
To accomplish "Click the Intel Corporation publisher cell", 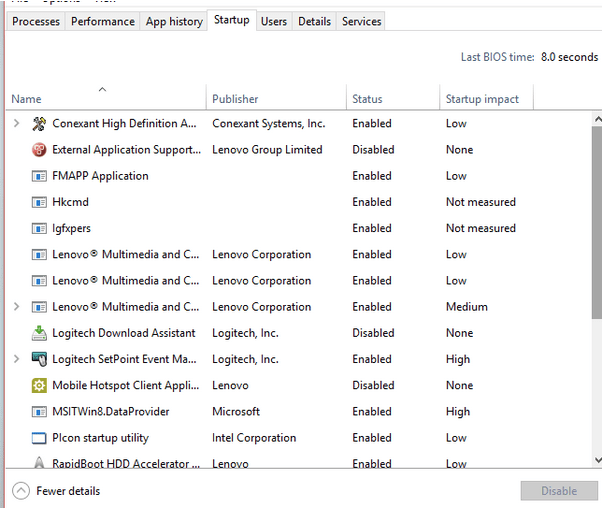I will pos(254,438).
